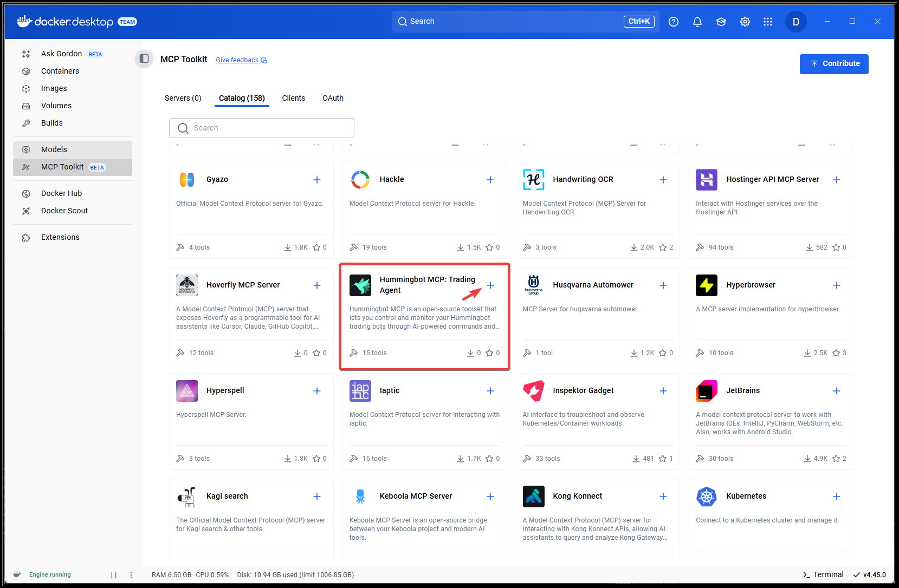Screen dimensions: 899x588
Task: Switch to the OAuth tab
Action: click(333, 98)
